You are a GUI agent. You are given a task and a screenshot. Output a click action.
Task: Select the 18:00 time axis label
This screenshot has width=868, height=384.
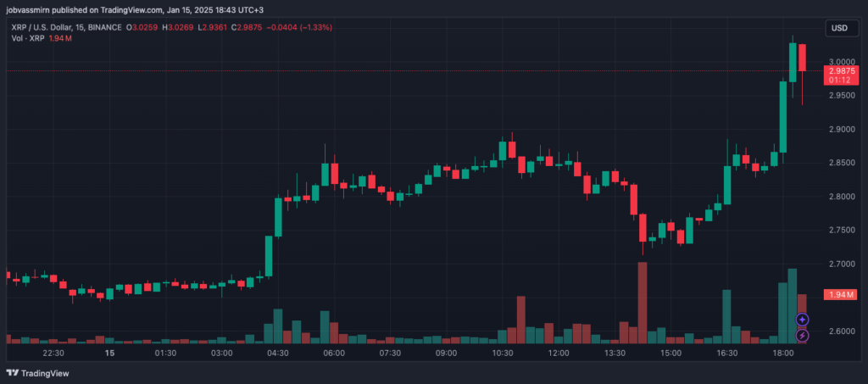click(x=783, y=353)
